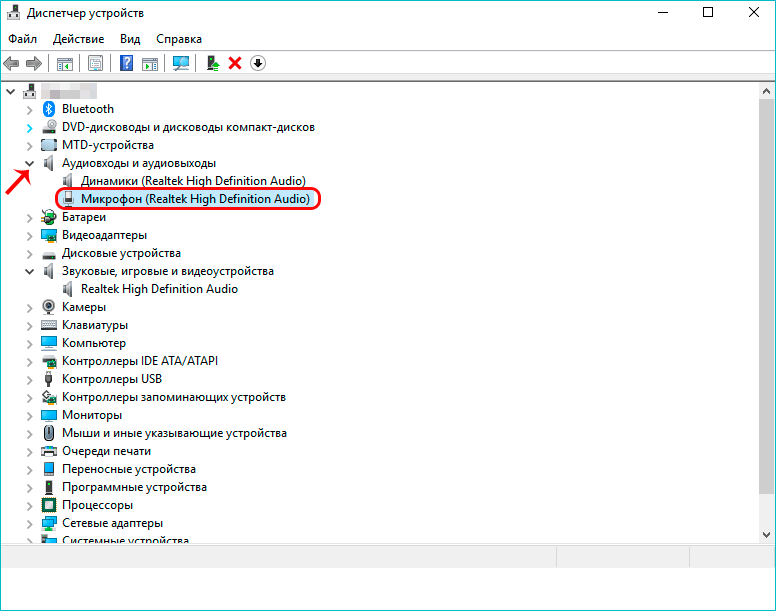The image size is (776, 611).
Task: Collapse Аудиовходы и аудиовыходы category
Action: [29, 163]
